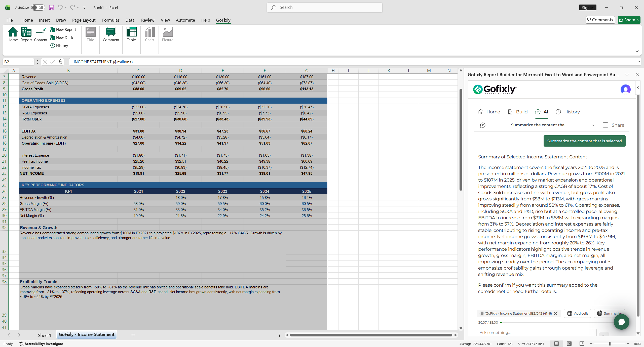Create a New Deck from ribbon
The image size is (644, 347).
[x=62, y=38]
